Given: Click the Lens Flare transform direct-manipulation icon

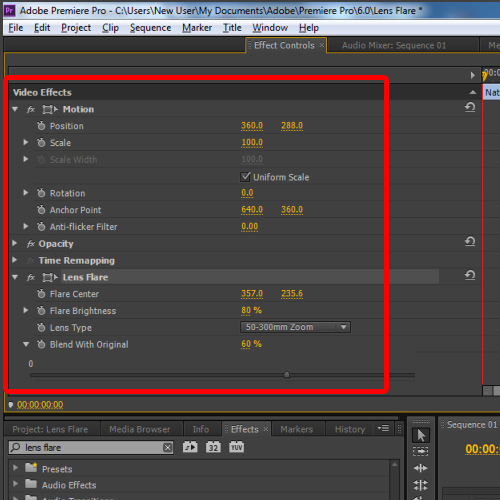Looking at the screenshot, I should coord(50,277).
